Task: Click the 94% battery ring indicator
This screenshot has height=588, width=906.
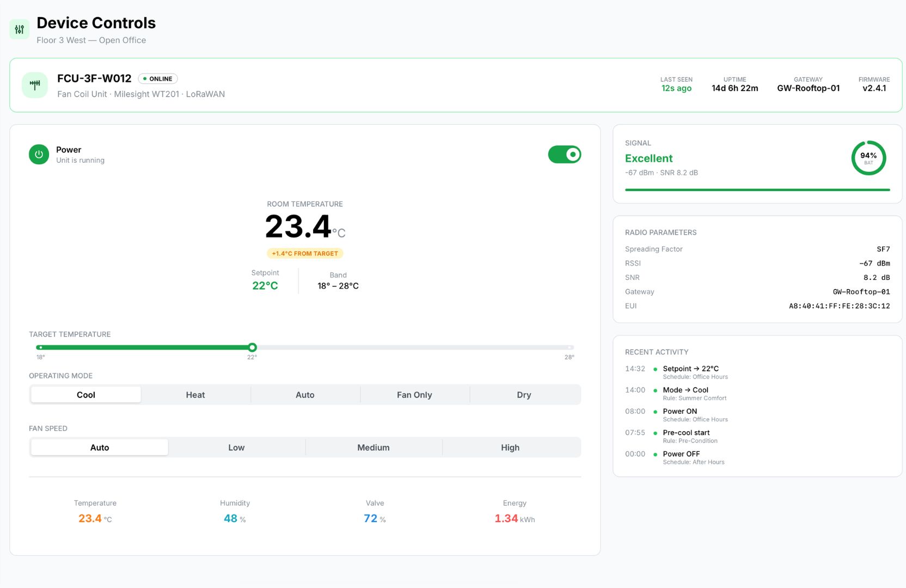Action: click(x=868, y=158)
